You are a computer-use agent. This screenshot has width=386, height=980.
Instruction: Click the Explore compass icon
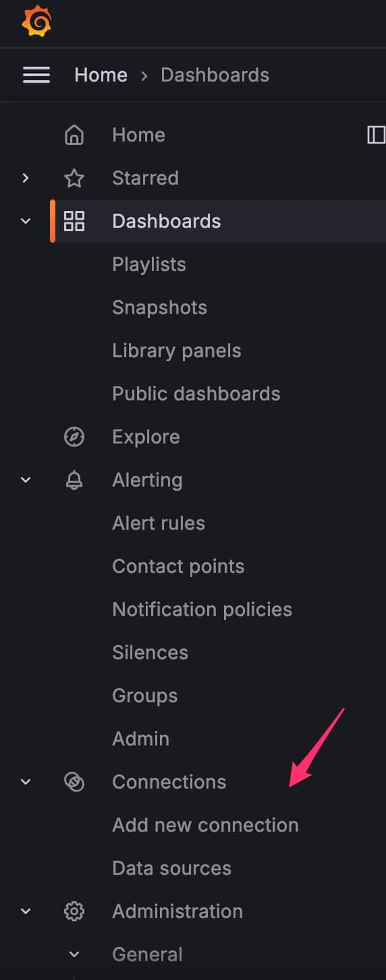coord(74,437)
